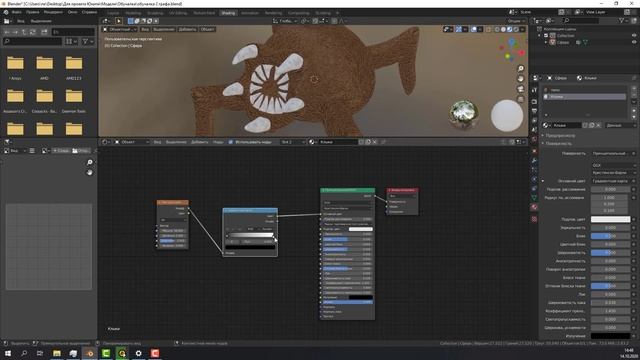Unlink material with X in properties panel
The image size is (640, 360).
(x=598, y=125)
